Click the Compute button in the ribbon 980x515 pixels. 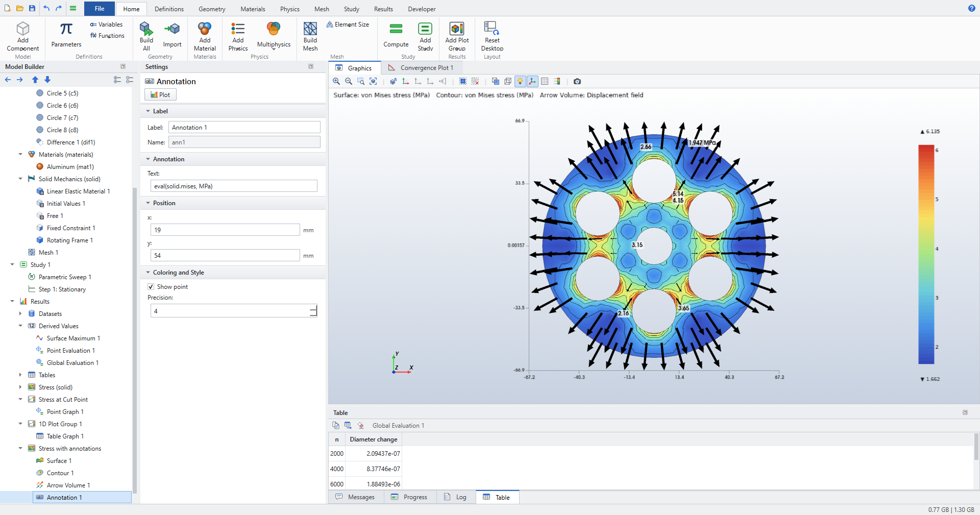tap(396, 35)
